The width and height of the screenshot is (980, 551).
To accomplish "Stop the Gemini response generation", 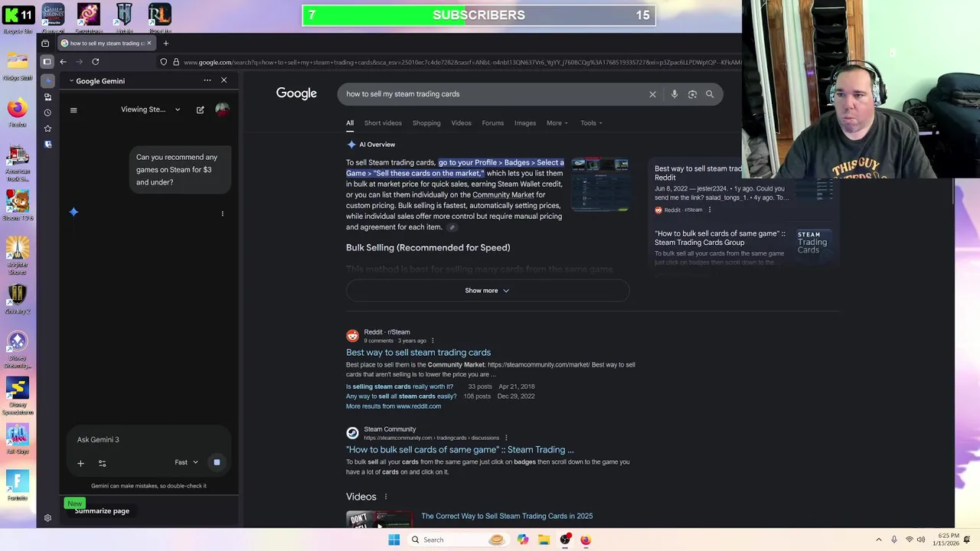I will (217, 462).
